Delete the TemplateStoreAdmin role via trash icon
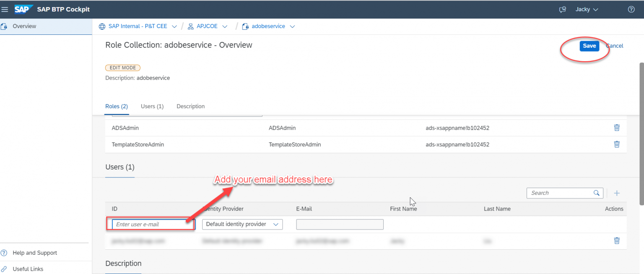This screenshot has height=274, width=644. point(616,144)
